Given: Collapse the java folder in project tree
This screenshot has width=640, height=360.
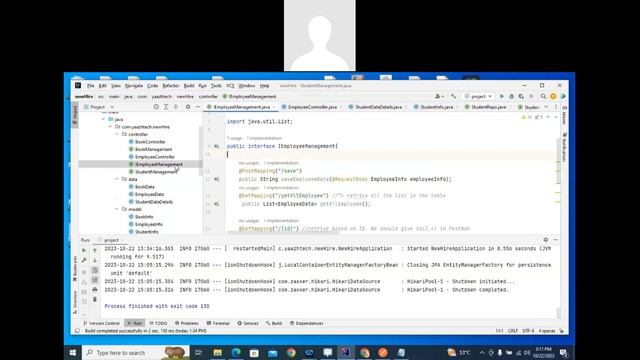Looking at the screenshot, I should [104, 119].
